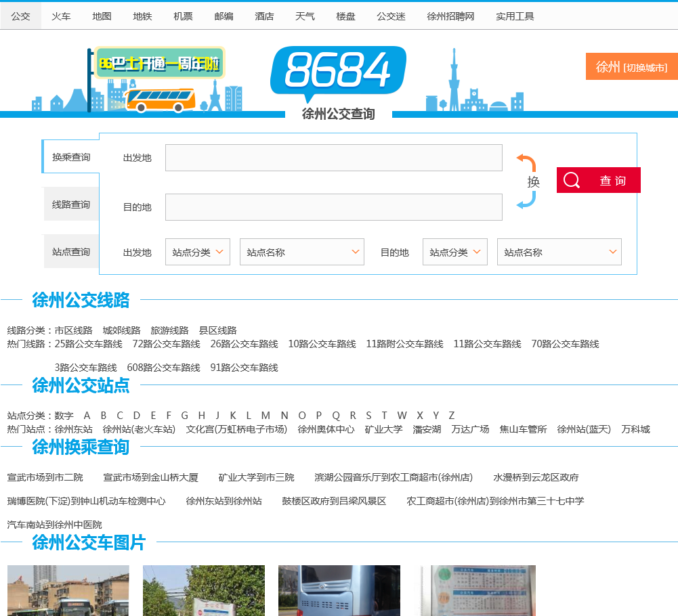Viewport: 678px width, 616px height.
Task: Open third photo showing bus rear
Action: [339, 590]
